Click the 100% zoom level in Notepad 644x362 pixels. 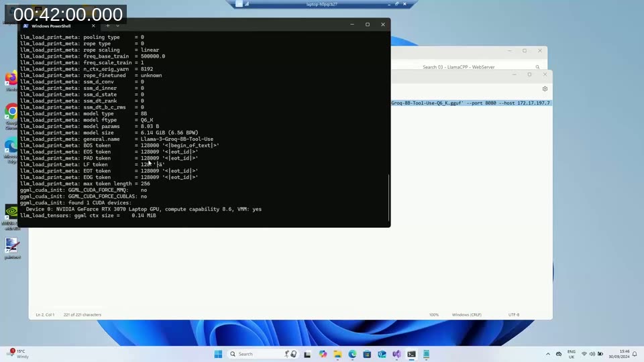pyautogui.click(x=434, y=315)
